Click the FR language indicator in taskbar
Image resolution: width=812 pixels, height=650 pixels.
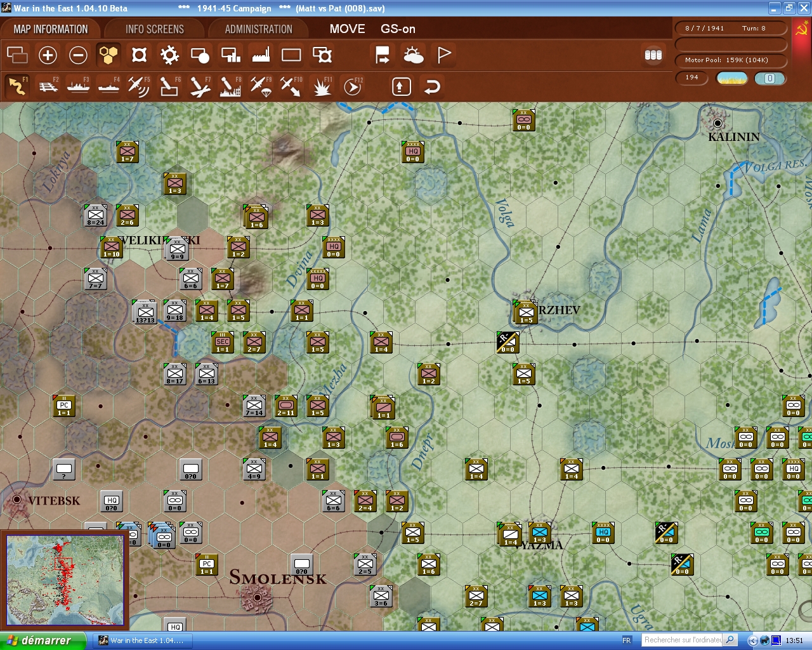click(x=627, y=640)
